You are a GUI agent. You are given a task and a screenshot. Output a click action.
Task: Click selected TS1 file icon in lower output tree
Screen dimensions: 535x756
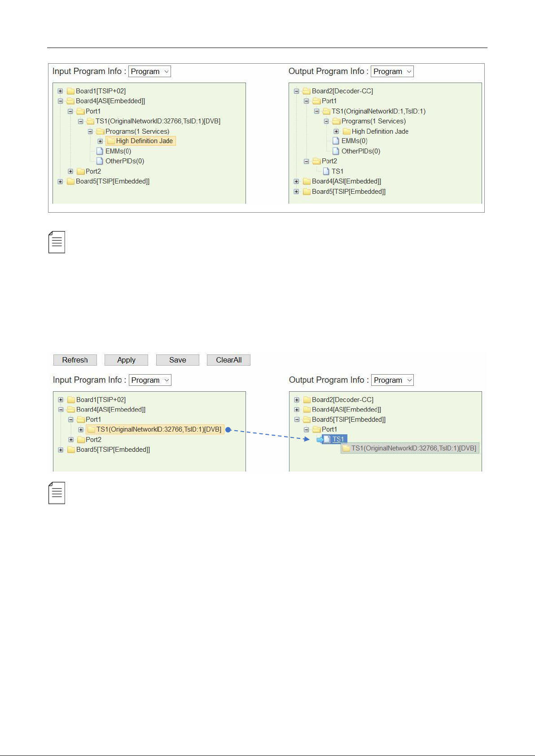[x=327, y=439]
